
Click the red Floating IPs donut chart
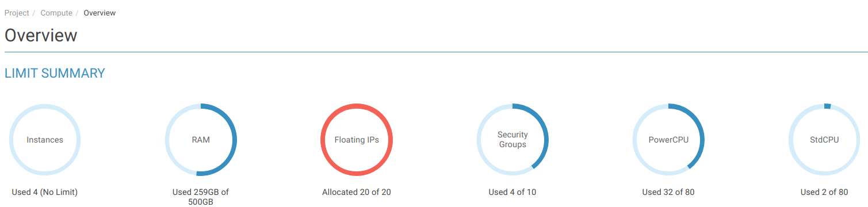pos(357,140)
